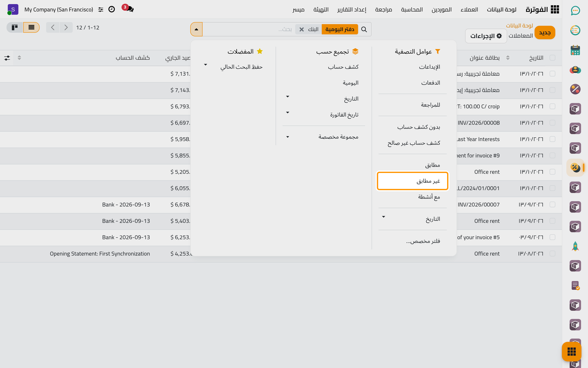Select the الإيداعات filter

[x=413, y=67]
